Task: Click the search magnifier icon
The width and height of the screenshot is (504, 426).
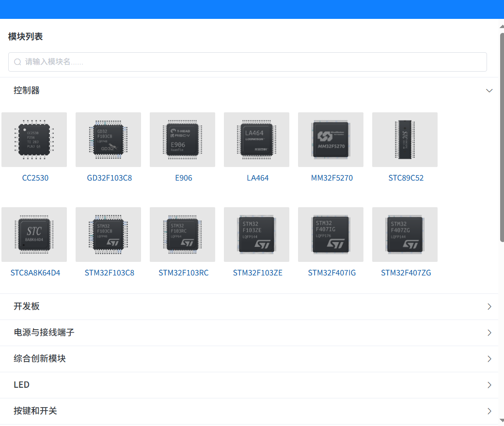Action: pyautogui.click(x=17, y=62)
